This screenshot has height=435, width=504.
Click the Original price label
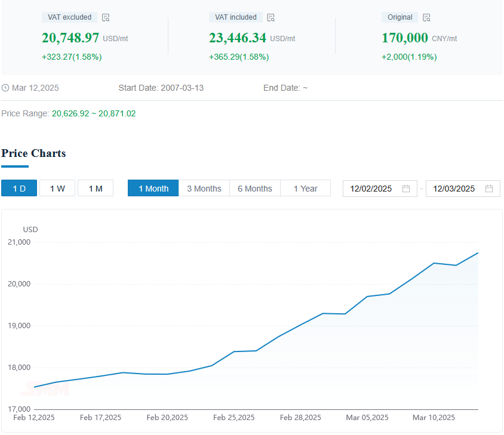400,17
